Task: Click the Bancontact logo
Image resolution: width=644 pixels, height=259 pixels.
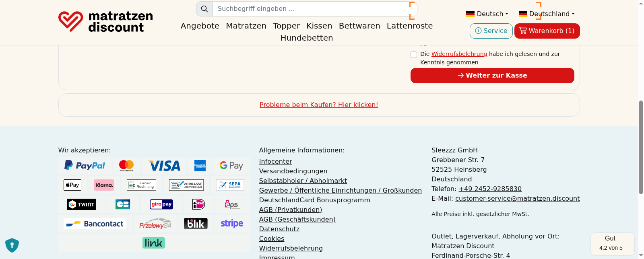Action: [x=95, y=224]
